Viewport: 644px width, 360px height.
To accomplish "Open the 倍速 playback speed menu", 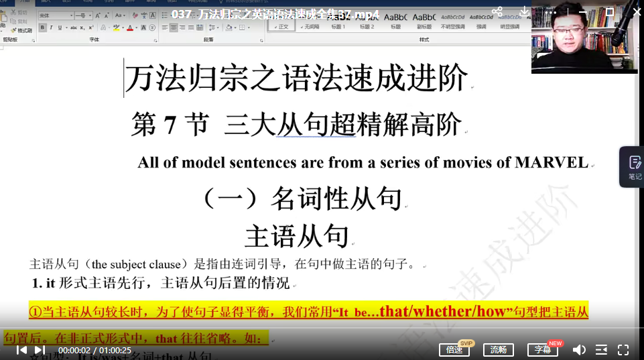I will pos(454,350).
